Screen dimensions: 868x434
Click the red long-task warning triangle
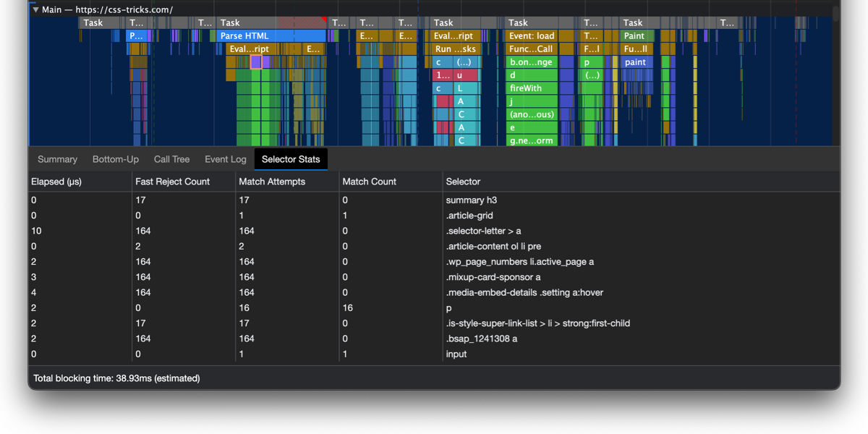pos(323,20)
